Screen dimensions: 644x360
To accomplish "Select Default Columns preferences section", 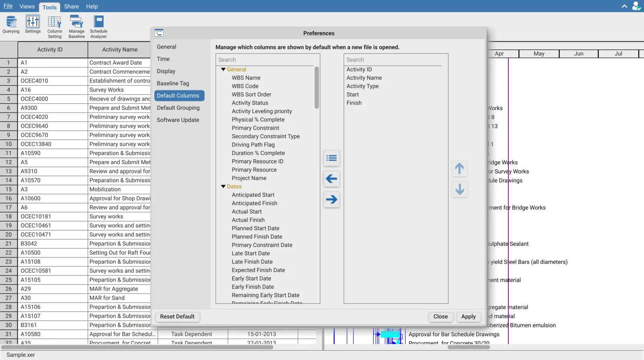I will tap(180, 95).
